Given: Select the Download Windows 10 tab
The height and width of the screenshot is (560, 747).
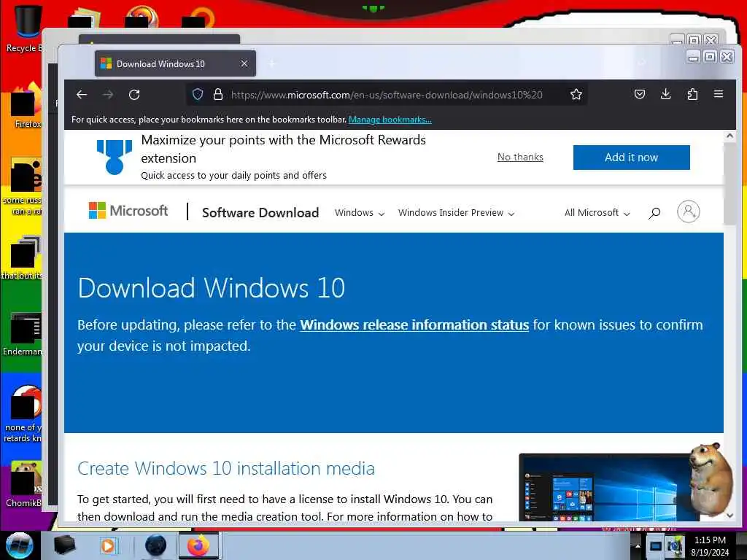Looking at the screenshot, I should point(175,63).
